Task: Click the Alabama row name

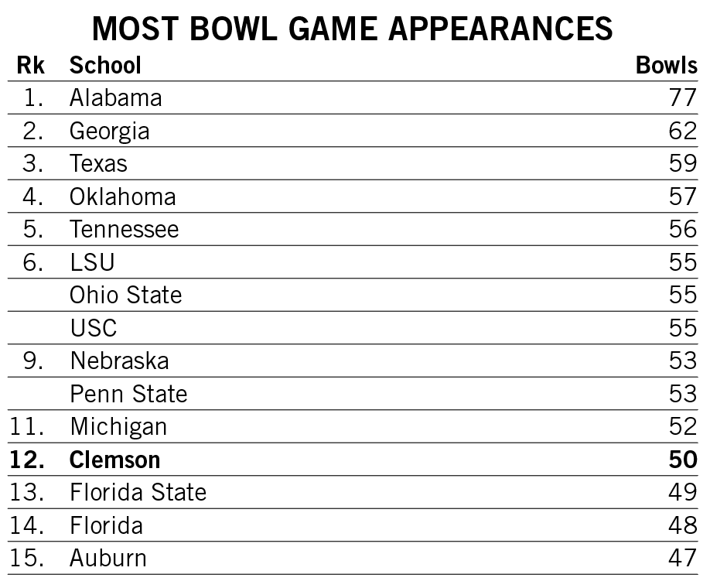Action: tap(116, 97)
